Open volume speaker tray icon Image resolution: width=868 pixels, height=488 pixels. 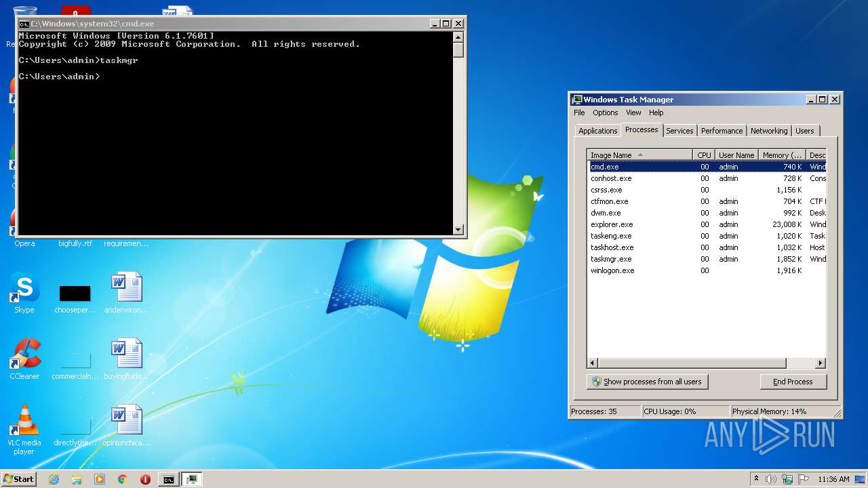pos(771,479)
